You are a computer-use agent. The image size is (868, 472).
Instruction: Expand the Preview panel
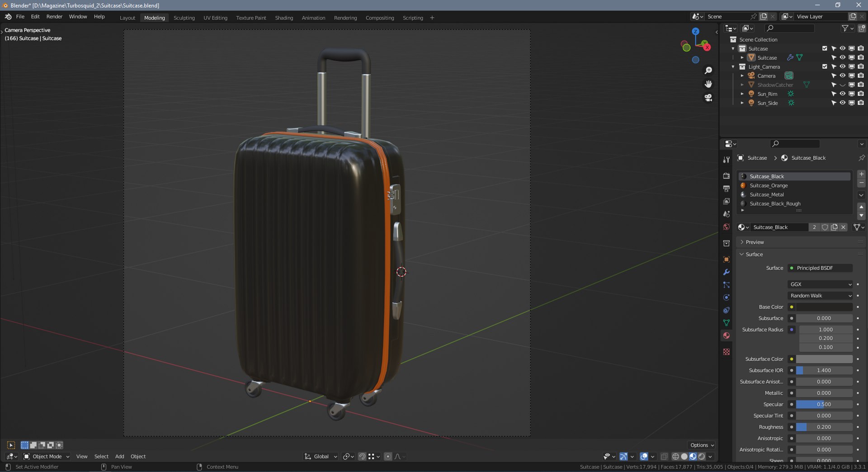755,242
